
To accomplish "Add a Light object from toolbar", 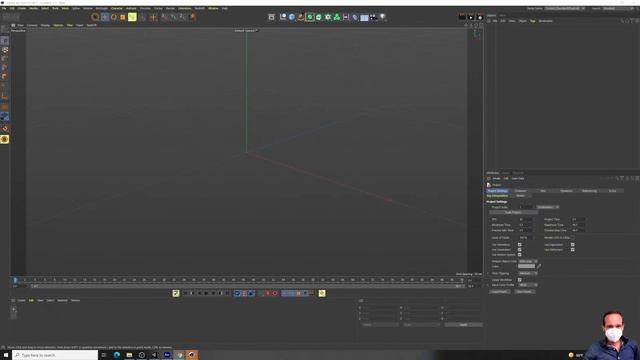I will [x=382, y=17].
